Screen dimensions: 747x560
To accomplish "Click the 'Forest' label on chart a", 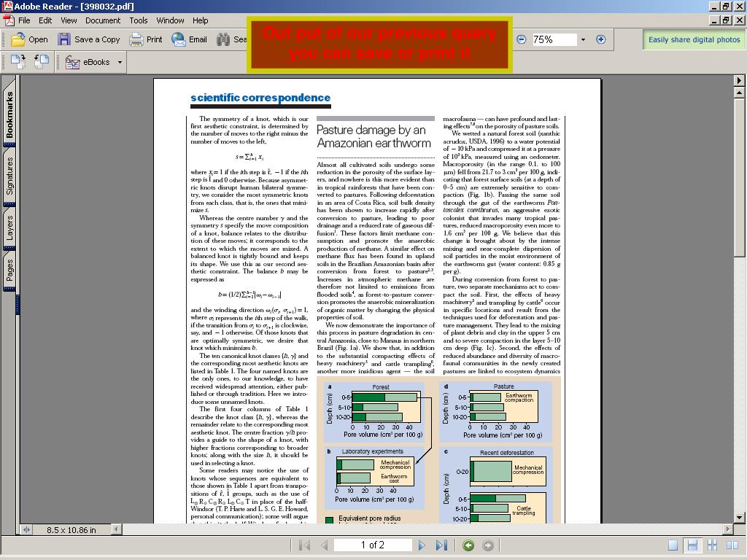I will 381,387.
